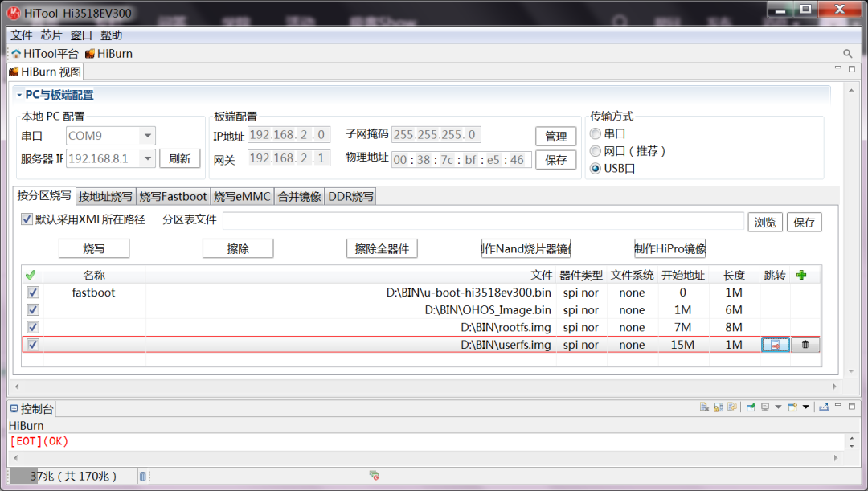Select the 串口 transfer mode radio
The height and width of the screenshot is (491, 868).
click(595, 133)
